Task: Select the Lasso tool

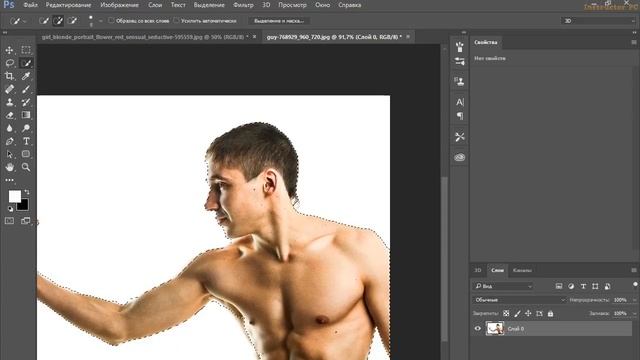Action: point(9,63)
